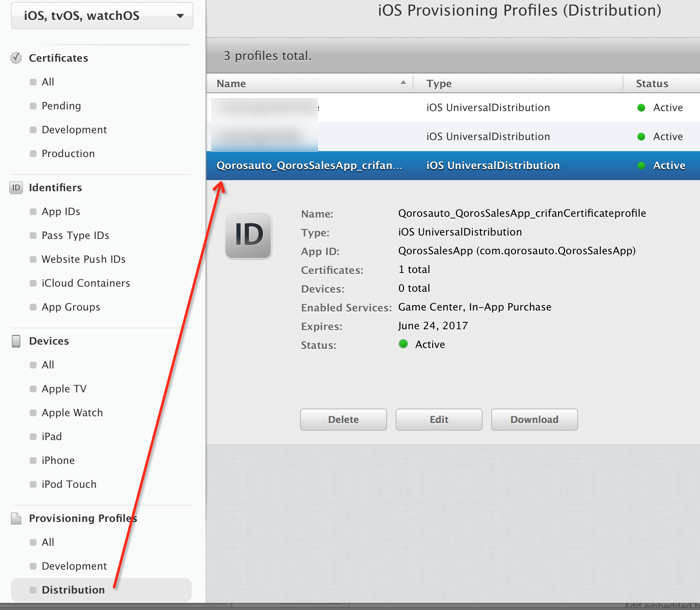700x610 pixels.
Task: Click the '3 profiles total.' text
Action: click(x=267, y=56)
